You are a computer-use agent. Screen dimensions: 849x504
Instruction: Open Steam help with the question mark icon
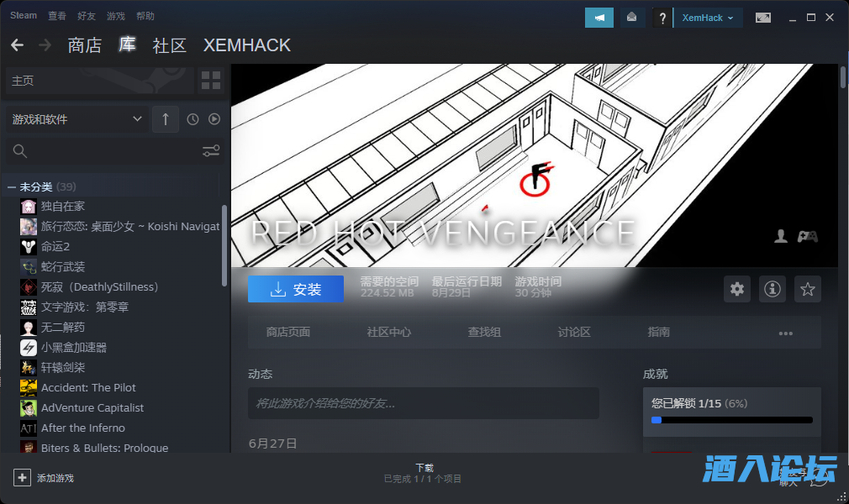tap(662, 17)
